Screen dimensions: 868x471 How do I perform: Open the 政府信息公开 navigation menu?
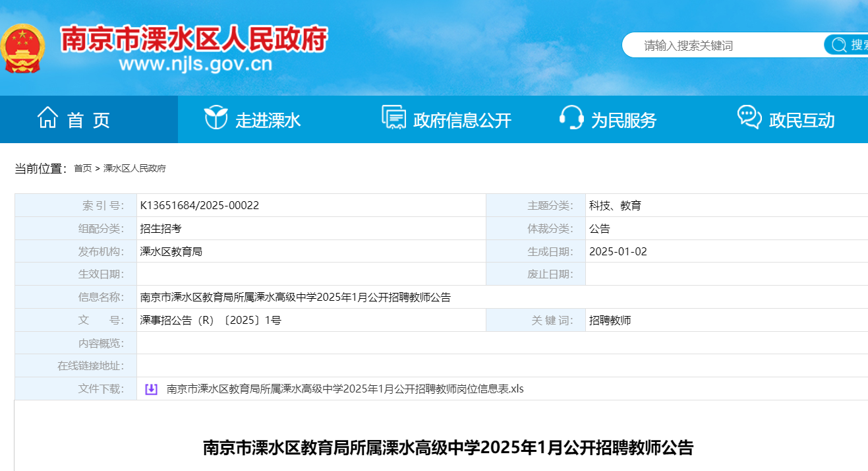point(448,119)
